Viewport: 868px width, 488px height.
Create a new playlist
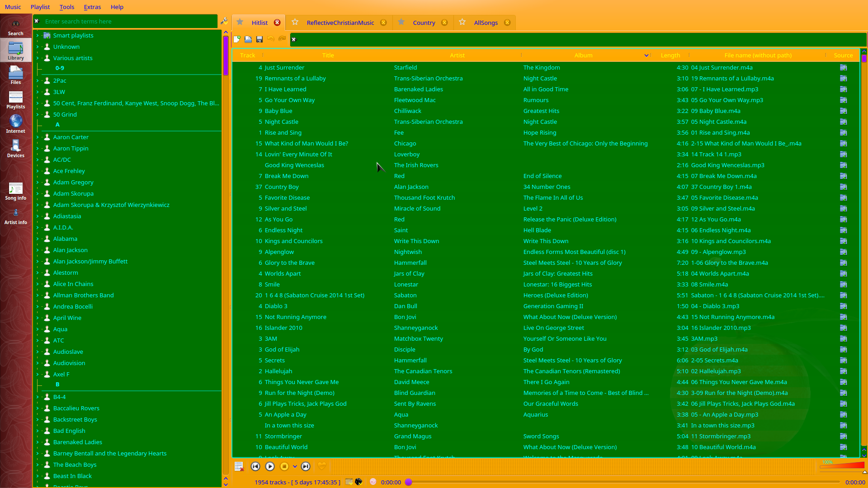(237, 39)
